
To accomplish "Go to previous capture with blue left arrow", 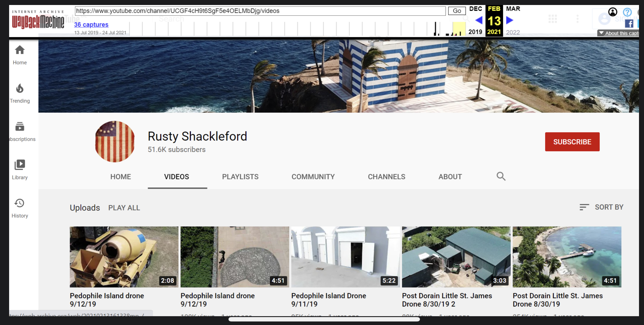I will point(479,20).
